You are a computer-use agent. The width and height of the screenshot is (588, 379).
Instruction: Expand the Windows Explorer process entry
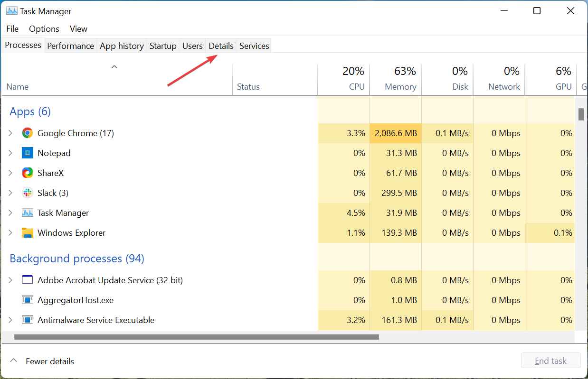(10, 233)
